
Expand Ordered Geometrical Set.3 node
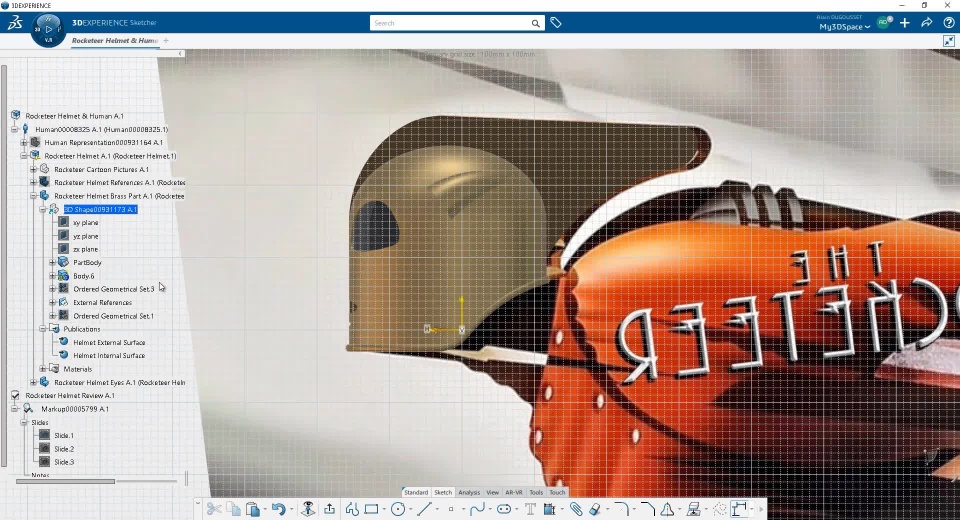[53, 289]
